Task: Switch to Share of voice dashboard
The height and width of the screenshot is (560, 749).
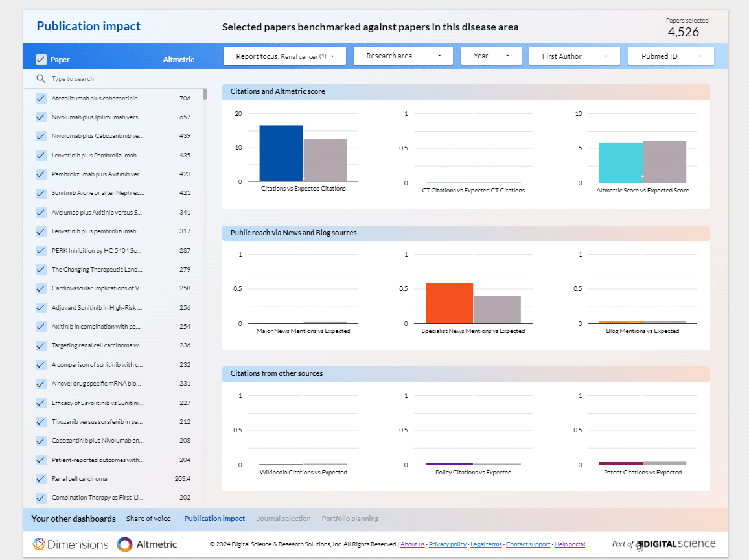Action: coord(148,519)
